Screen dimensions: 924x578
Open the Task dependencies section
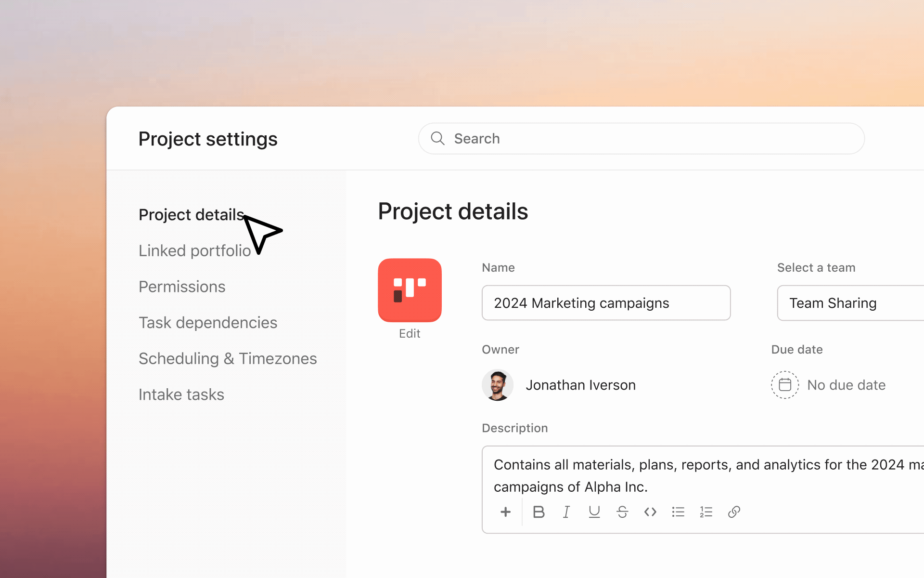pyautogui.click(x=208, y=323)
